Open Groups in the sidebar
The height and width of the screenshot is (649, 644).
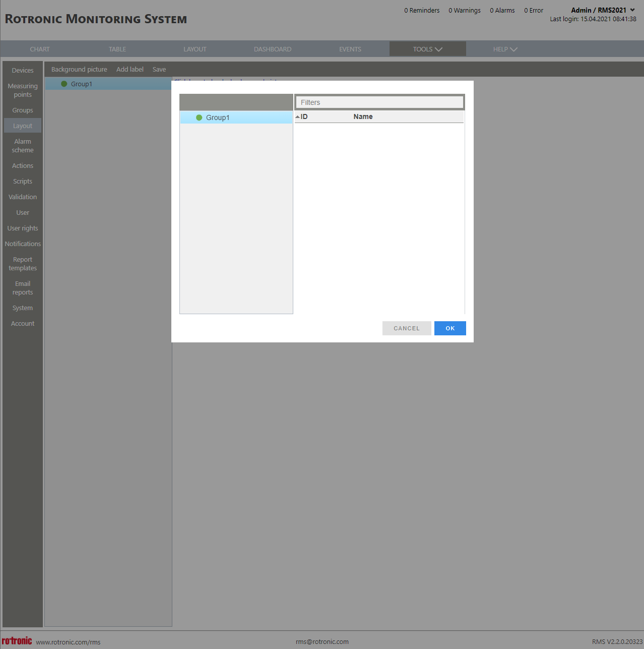(23, 110)
